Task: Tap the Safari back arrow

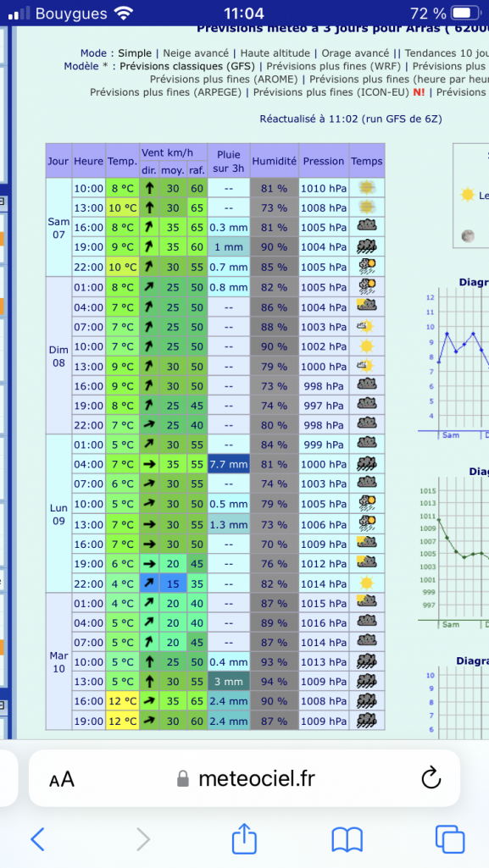Action: tap(37, 840)
